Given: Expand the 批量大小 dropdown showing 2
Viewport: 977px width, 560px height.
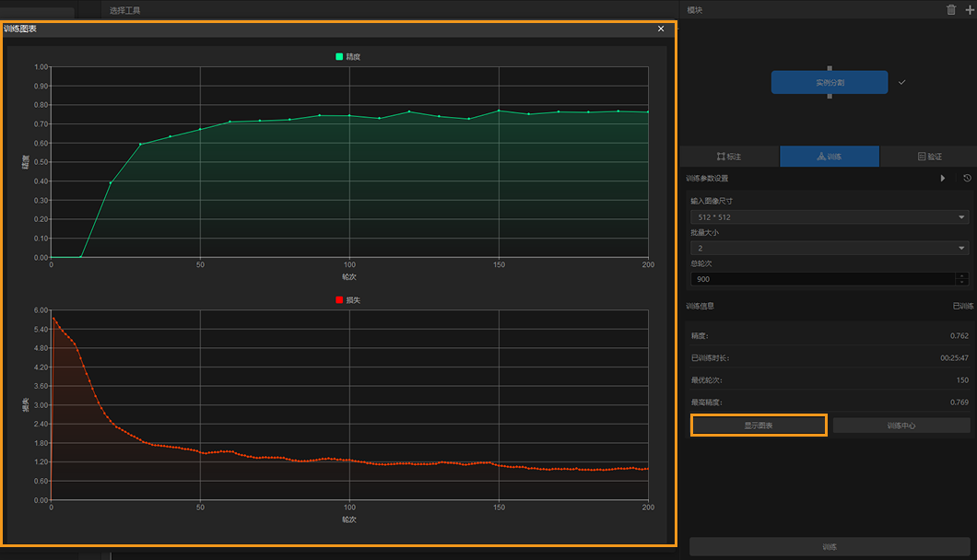Looking at the screenshot, I should coord(829,248).
